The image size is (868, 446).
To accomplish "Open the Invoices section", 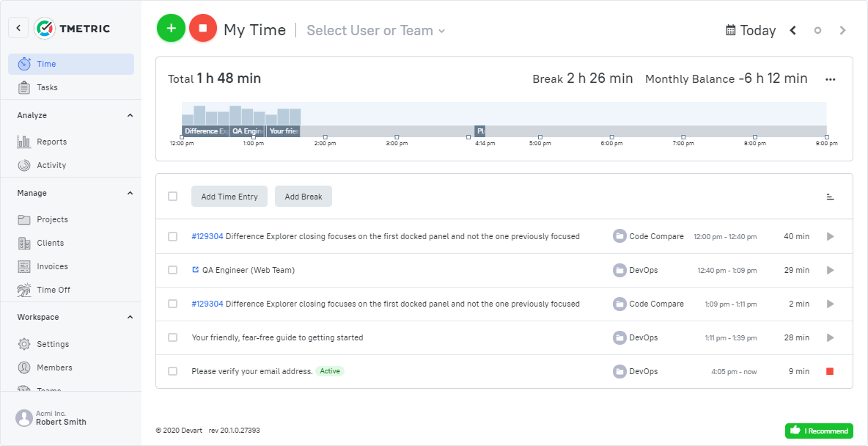I will coord(51,266).
